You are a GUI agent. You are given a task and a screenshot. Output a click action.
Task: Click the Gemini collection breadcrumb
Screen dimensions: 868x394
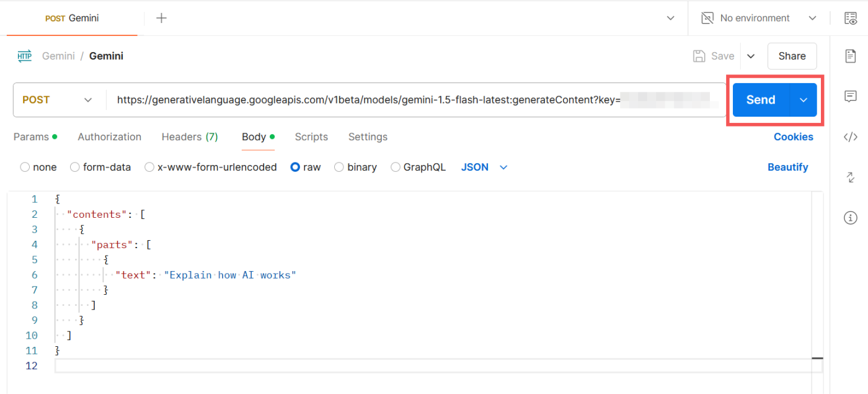(58, 56)
